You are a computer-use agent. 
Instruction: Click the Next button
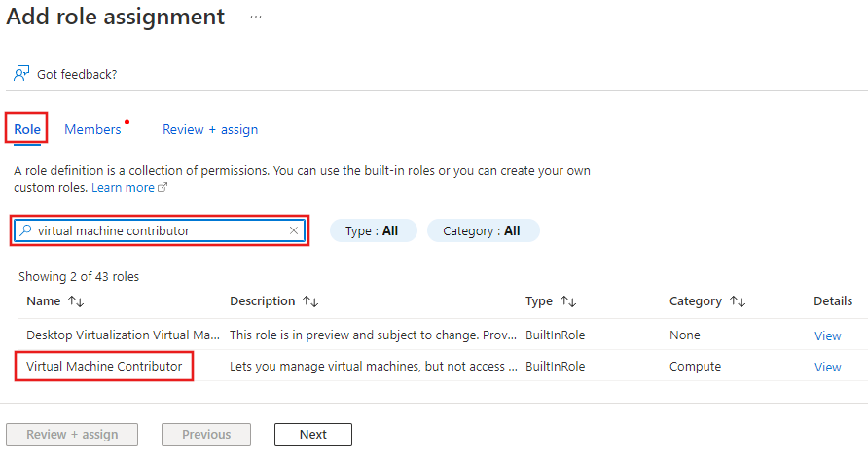tap(312, 435)
